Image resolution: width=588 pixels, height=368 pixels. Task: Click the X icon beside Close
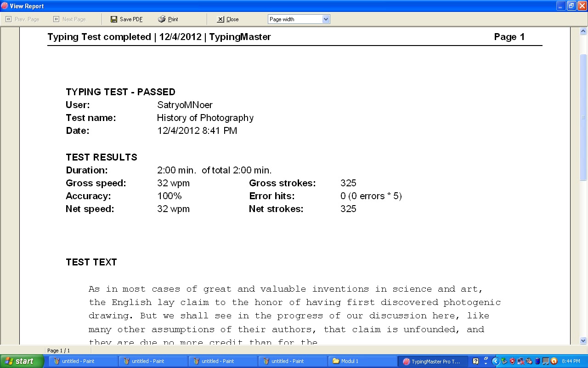(x=220, y=19)
